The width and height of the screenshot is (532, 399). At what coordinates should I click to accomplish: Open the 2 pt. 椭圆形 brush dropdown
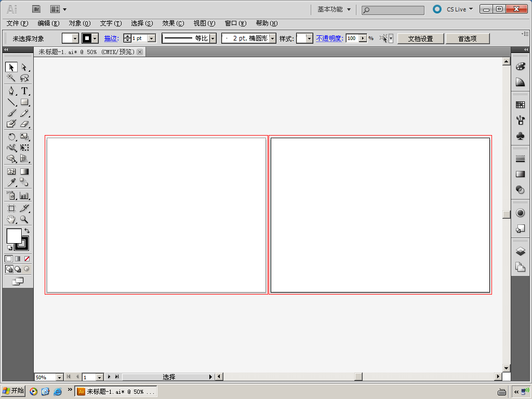(x=272, y=38)
